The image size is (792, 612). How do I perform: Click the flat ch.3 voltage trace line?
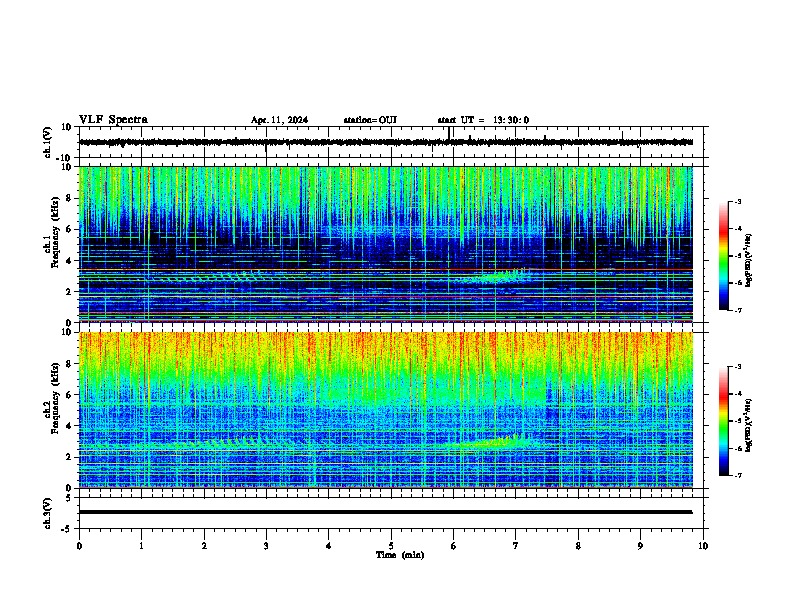[x=386, y=512]
